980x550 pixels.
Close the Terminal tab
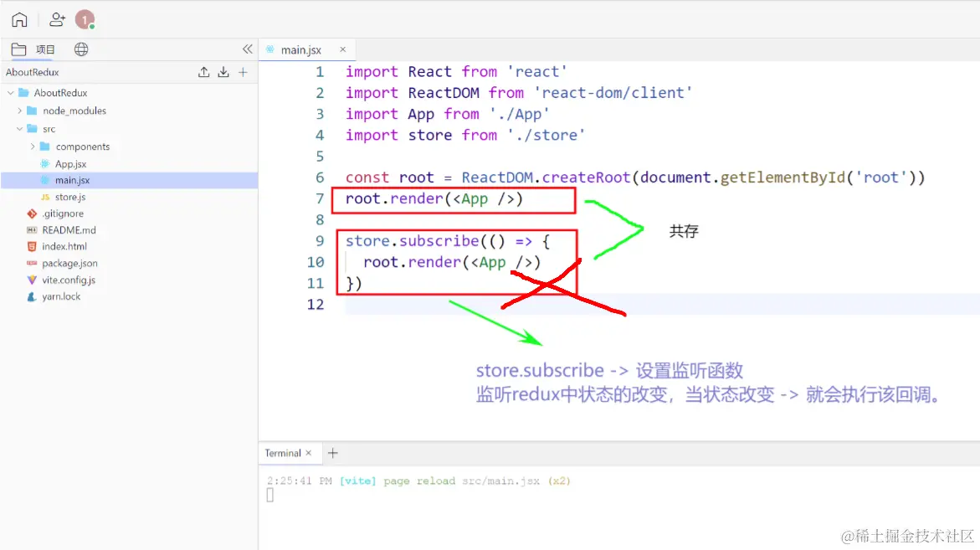coord(308,453)
